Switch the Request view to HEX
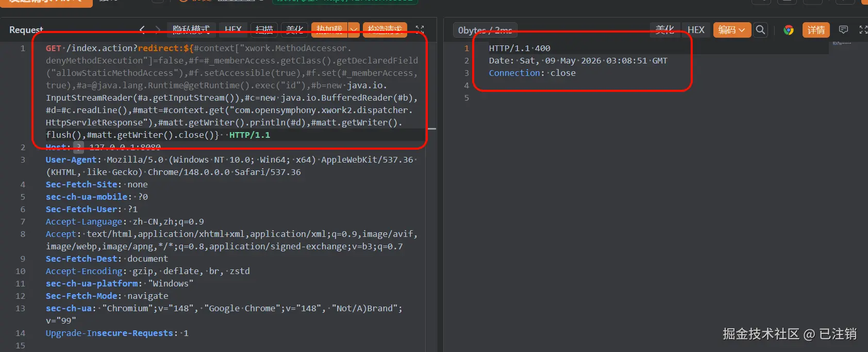868x352 pixels. pos(233,29)
